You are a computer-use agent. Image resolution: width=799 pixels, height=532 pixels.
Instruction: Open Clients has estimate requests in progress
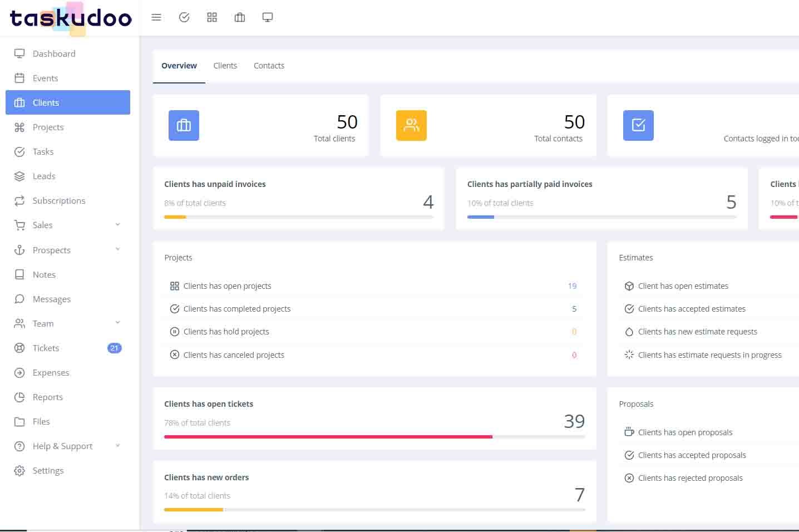point(709,355)
